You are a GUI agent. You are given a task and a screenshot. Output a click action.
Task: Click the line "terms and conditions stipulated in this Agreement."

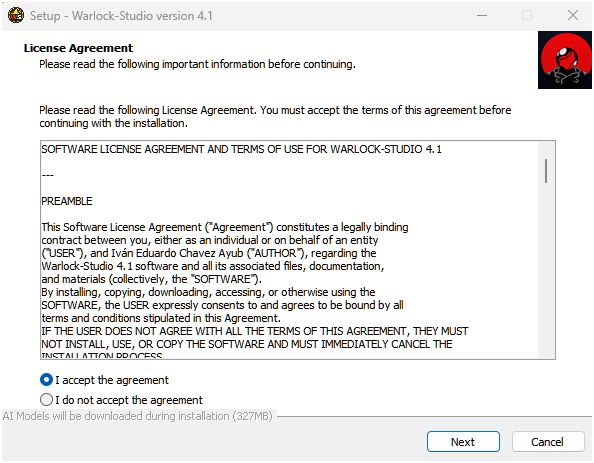point(161,318)
